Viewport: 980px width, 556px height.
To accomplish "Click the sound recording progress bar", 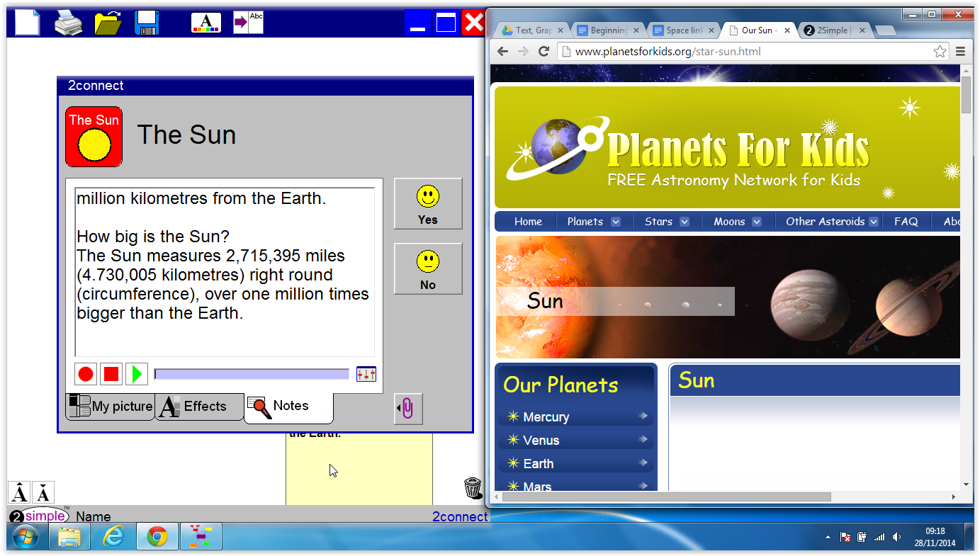I will pyautogui.click(x=252, y=374).
